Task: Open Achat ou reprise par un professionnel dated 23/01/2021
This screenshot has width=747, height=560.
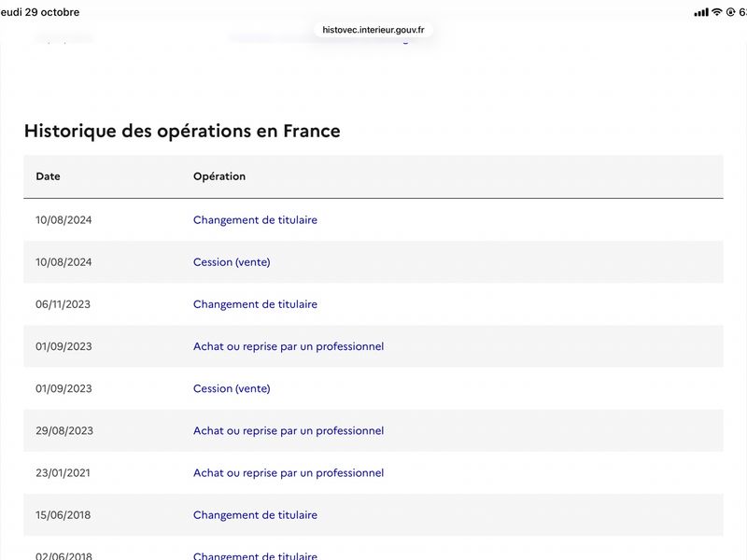Action: (x=289, y=473)
